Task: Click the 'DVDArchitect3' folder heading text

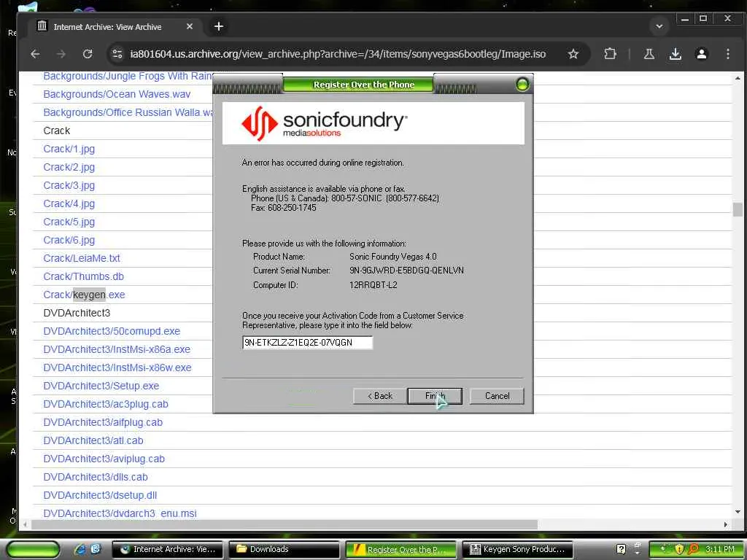Action: [x=77, y=313]
